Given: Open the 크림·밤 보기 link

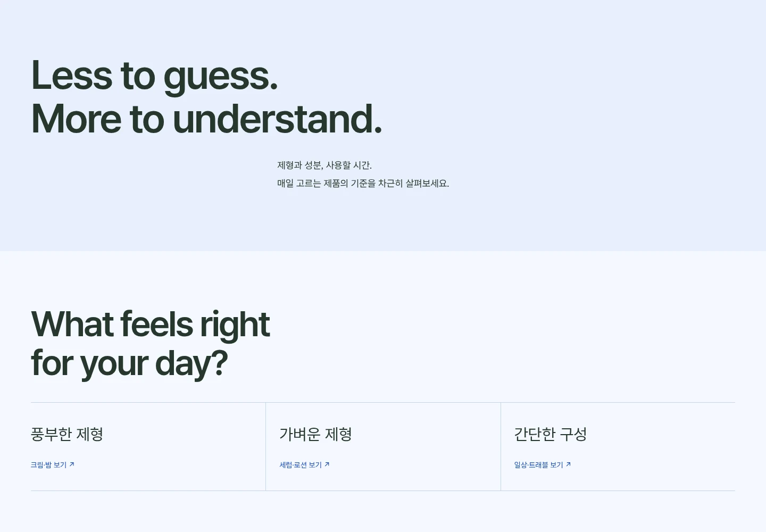Looking at the screenshot, I should (53, 465).
